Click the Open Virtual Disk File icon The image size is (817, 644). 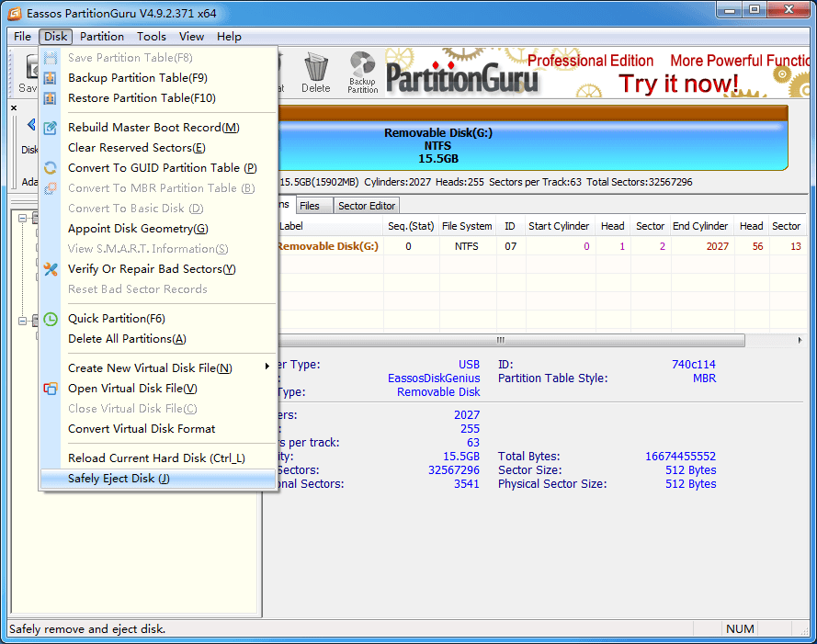pyautogui.click(x=50, y=389)
